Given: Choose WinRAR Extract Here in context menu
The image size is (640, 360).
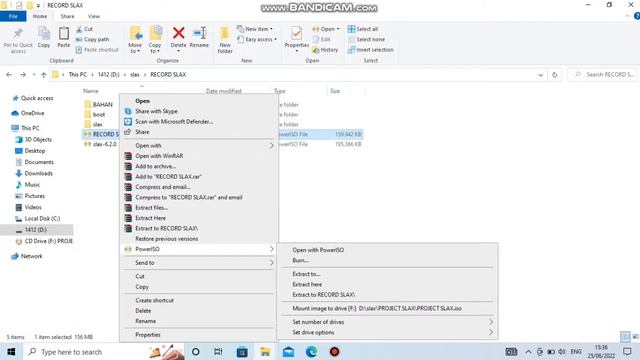Looking at the screenshot, I should click(x=198, y=218).
